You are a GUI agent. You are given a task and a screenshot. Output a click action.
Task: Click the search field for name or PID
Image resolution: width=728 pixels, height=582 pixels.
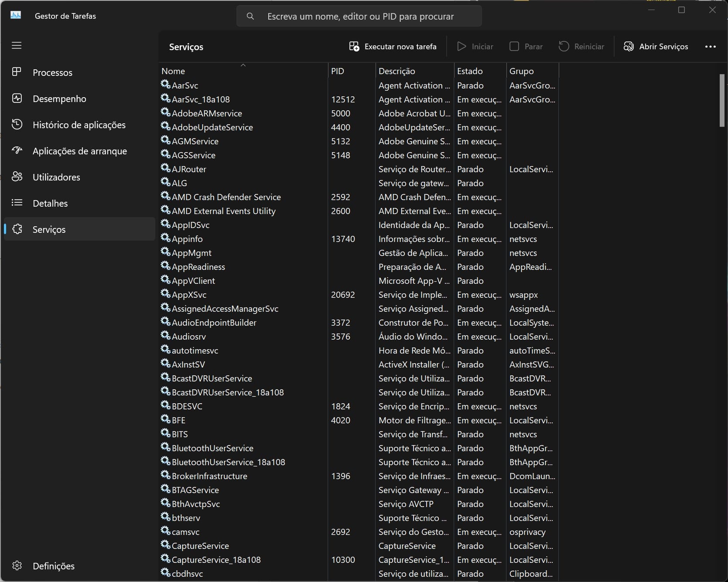tap(360, 17)
